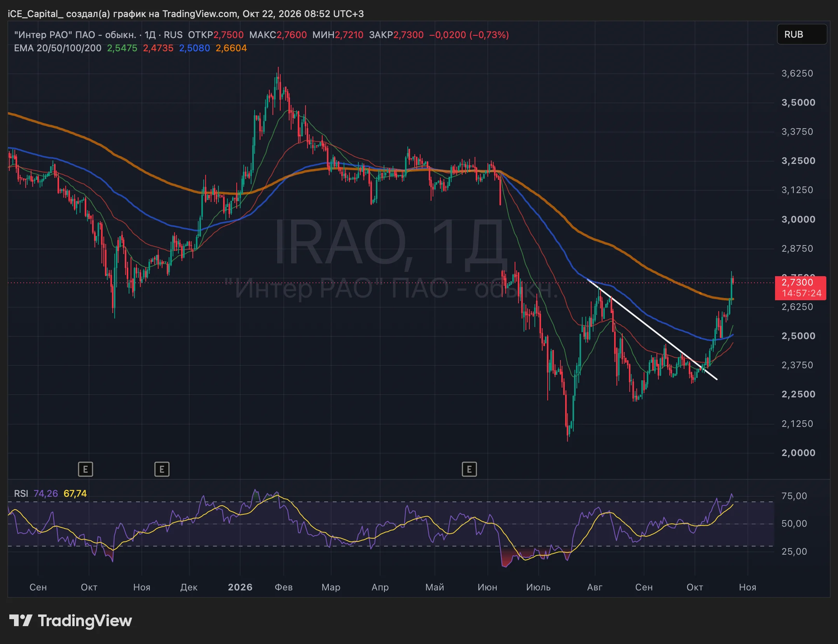Select the EMA 20/50/100/200 indicator title
838x644 pixels.
click(x=58, y=48)
